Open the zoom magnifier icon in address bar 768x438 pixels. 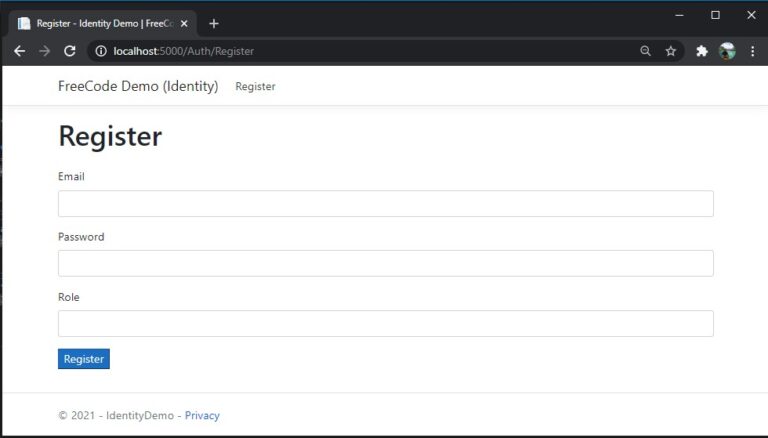(x=646, y=51)
